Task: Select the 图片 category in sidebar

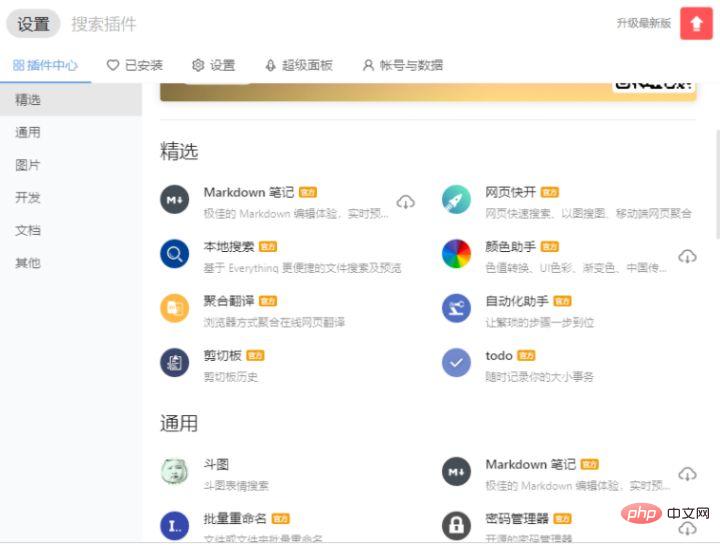Action: coord(71,165)
